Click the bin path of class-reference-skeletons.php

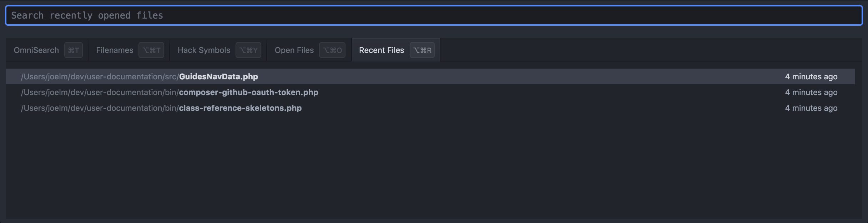point(100,108)
